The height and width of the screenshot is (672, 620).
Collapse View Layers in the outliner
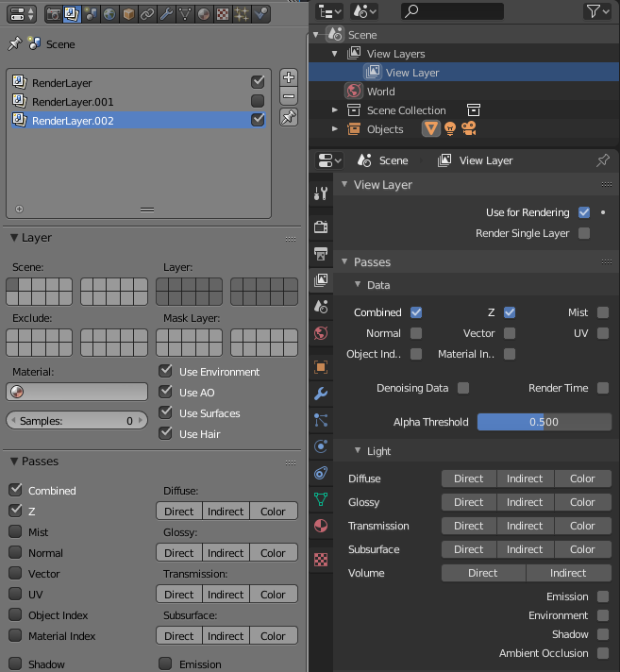point(335,54)
